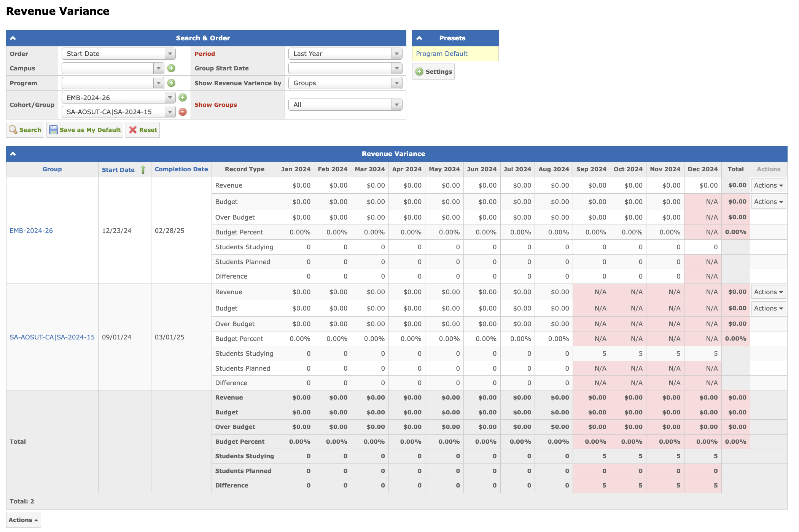The width and height of the screenshot is (799, 532).
Task: Collapse the Revenue Variance table panel
Action: (x=13, y=154)
